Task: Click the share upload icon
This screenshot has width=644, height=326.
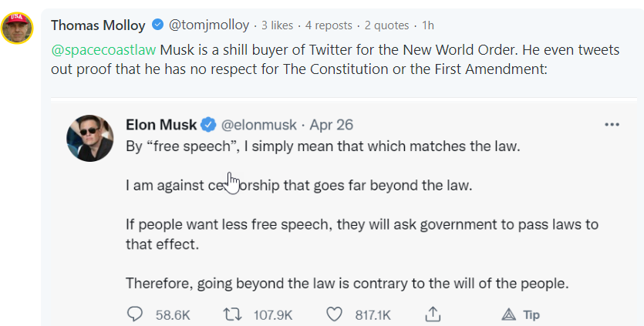Action: [x=433, y=314]
